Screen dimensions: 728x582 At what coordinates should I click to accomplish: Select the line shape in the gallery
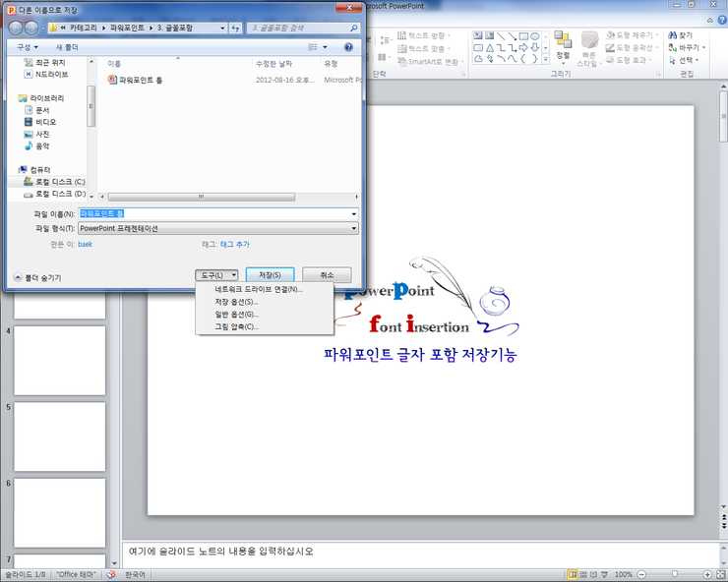pos(501,36)
